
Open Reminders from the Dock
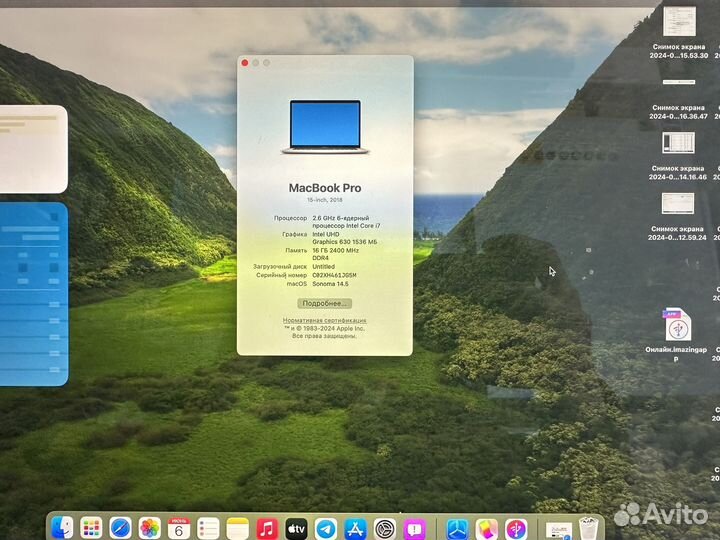click(x=208, y=528)
